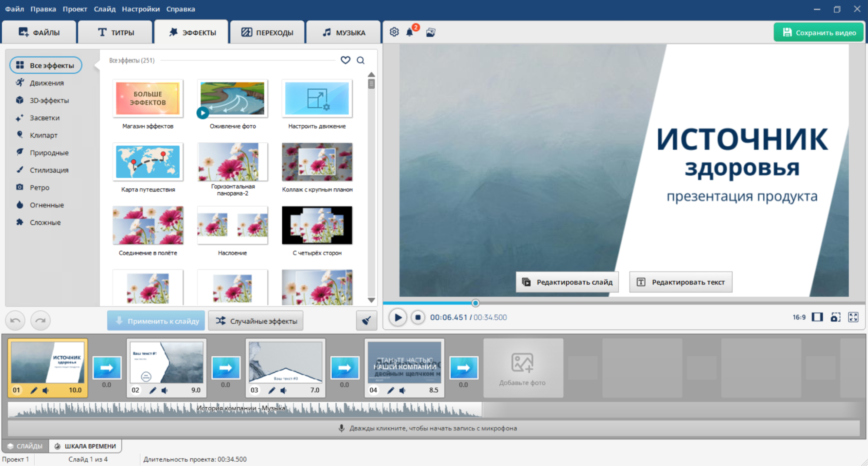Click Редактировать слайд button
The image size is (868, 466).
[x=567, y=282]
